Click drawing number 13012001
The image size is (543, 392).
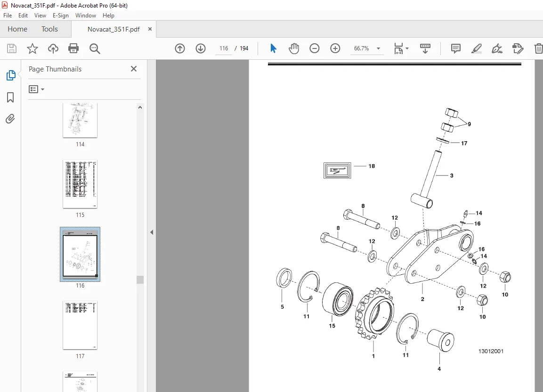click(x=491, y=351)
